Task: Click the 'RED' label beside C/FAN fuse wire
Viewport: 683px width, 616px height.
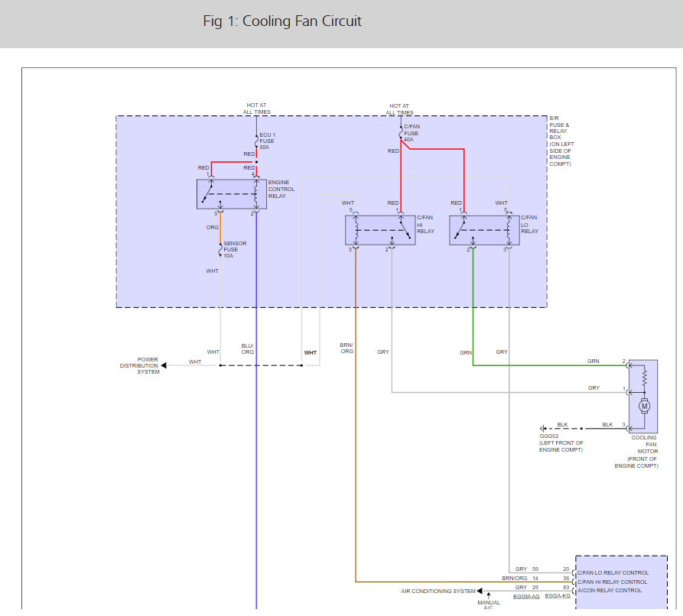Action: point(393,151)
